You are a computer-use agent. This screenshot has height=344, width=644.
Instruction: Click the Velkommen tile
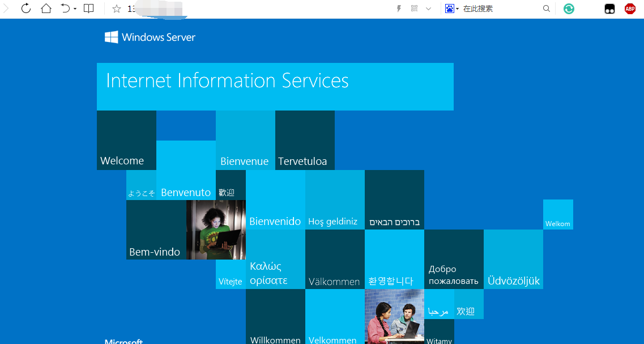335,316
